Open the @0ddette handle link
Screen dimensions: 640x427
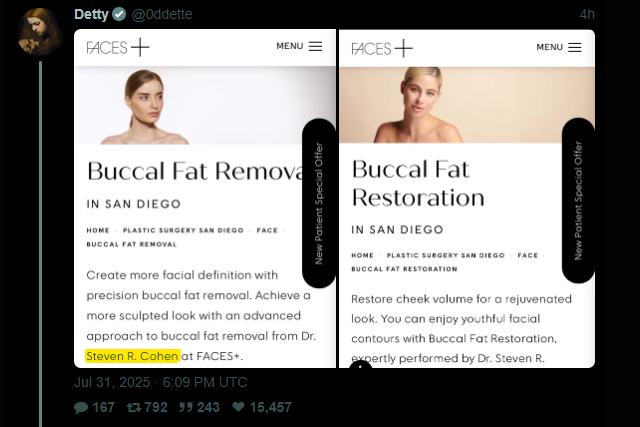coord(162,14)
